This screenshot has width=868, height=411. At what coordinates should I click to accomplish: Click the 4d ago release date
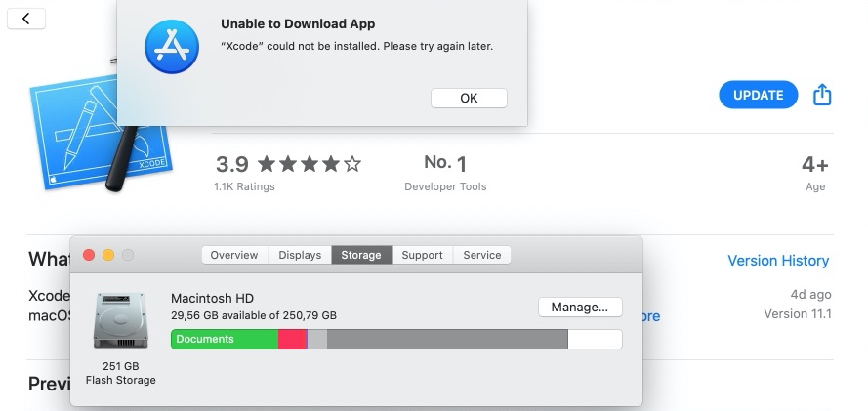(811, 294)
